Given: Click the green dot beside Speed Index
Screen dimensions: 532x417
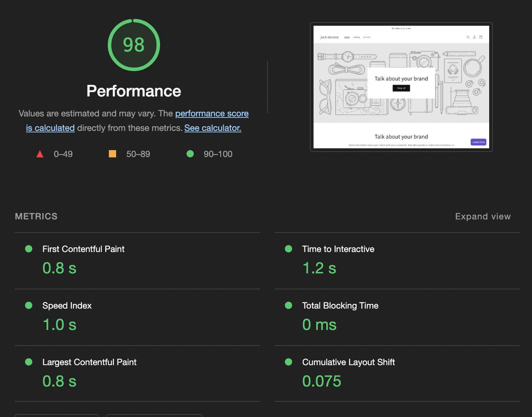Looking at the screenshot, I should [x=29, y=305].
